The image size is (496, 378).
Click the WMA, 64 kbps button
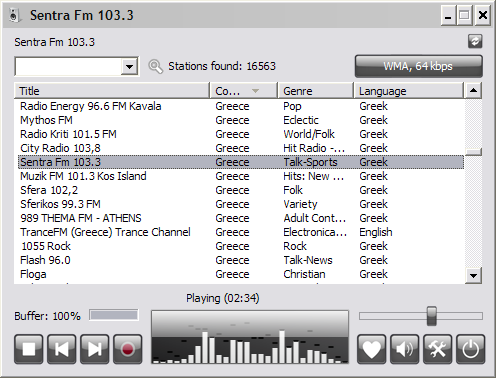coord(418,66)
